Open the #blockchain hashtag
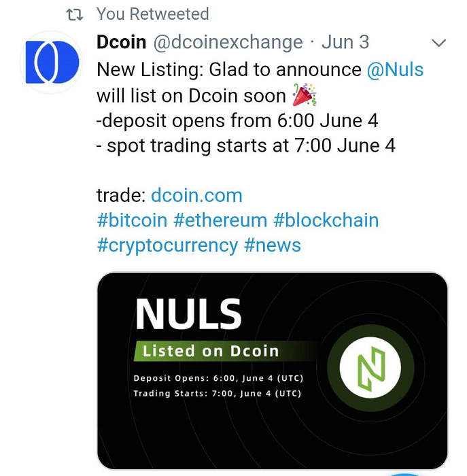The image size is (467, 476). (x=326, y=220)
